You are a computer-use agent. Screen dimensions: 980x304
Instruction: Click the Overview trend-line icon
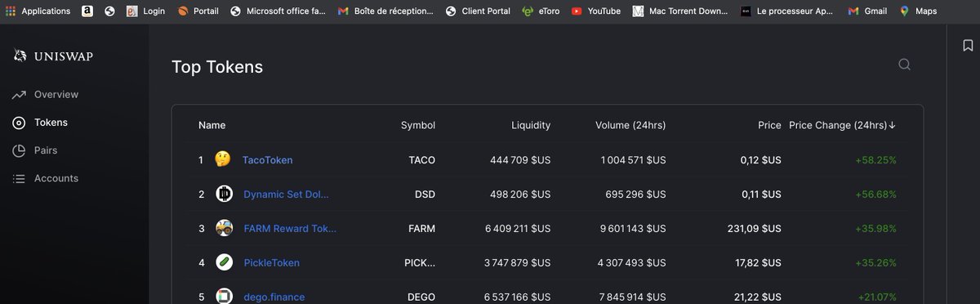[20, 96]
